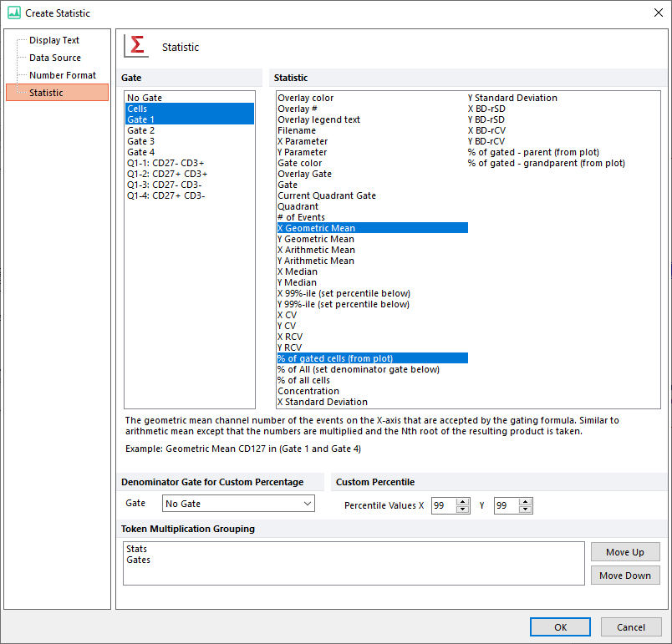Click Percentile Y input field
672x644 pixels.
507,505
